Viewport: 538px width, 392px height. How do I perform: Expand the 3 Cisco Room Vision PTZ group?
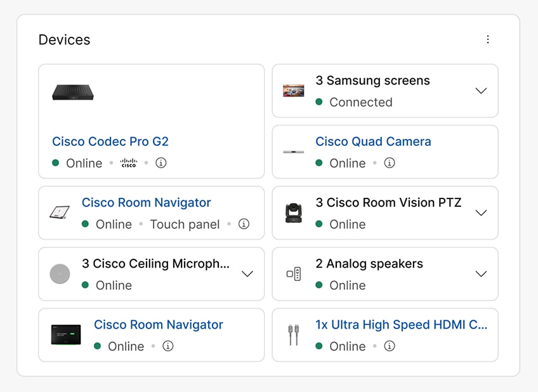(481, 212)
